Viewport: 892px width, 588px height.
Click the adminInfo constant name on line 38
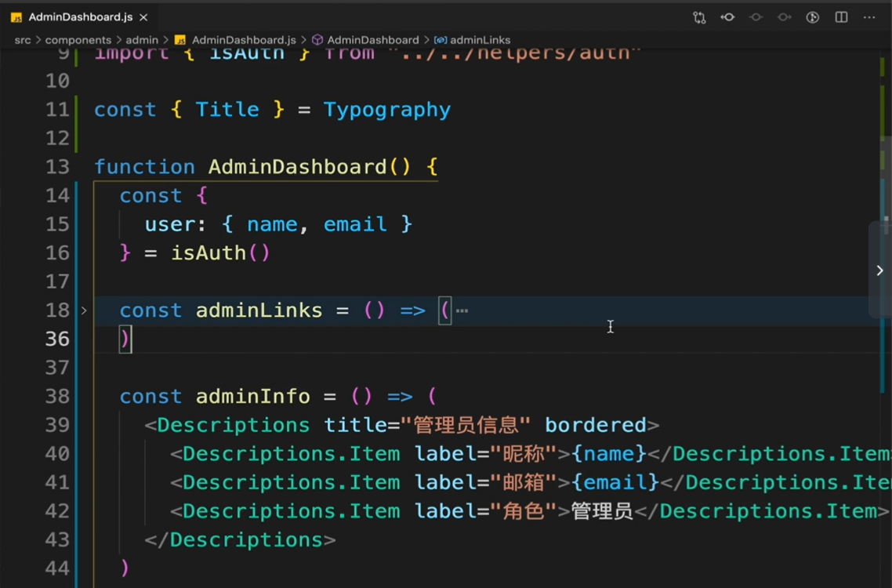tap(252, 396)
